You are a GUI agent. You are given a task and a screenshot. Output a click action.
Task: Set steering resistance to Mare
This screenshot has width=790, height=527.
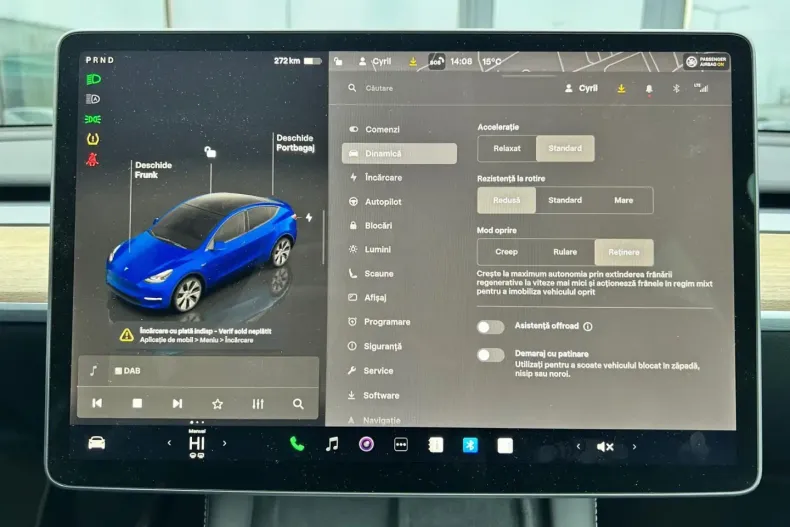[624, 200]
